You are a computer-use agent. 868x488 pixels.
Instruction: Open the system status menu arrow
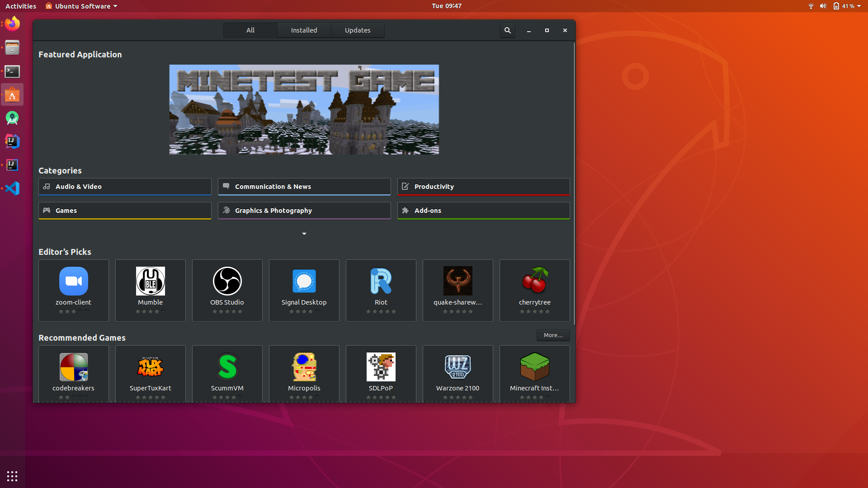click(x=859, y=6)
